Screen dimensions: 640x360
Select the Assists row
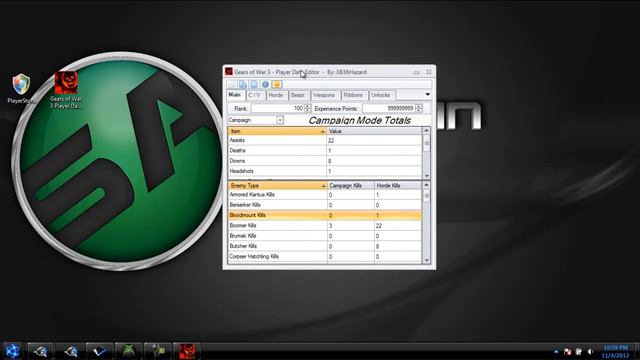tap(325, 140)
